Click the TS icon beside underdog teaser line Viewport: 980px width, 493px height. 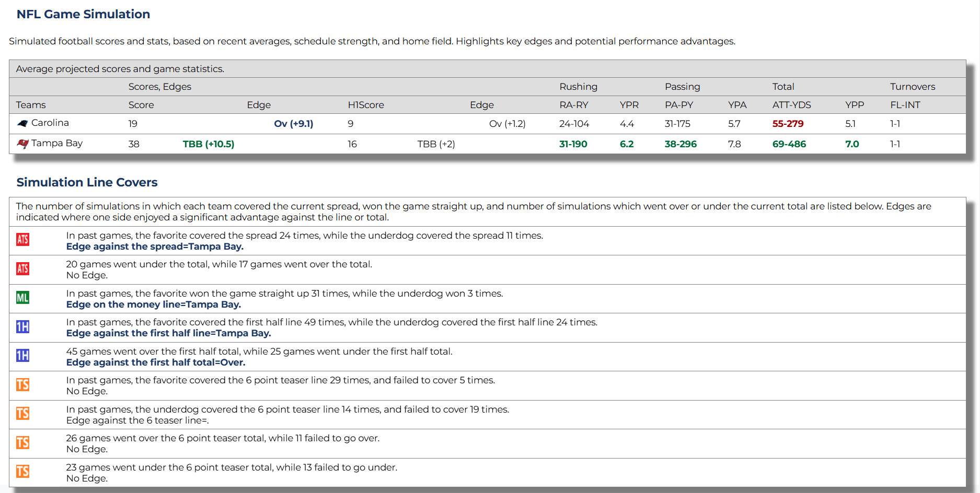pos(22,414)
